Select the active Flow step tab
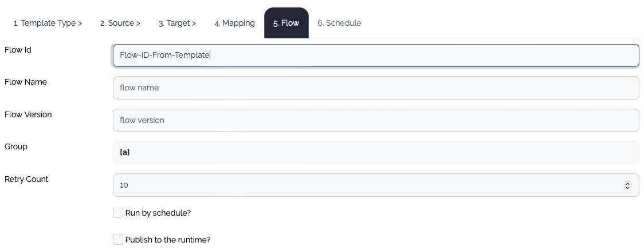 point(286,23)
